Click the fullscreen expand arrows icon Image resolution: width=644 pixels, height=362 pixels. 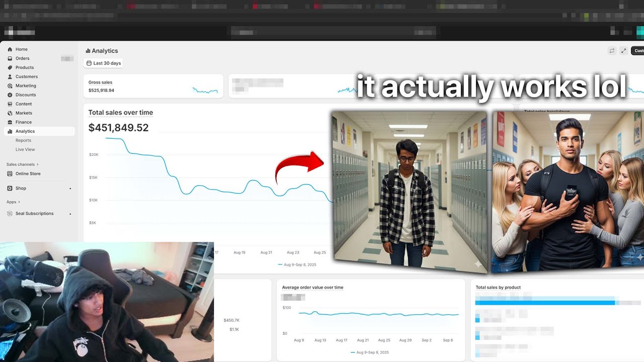coord(623,51)
